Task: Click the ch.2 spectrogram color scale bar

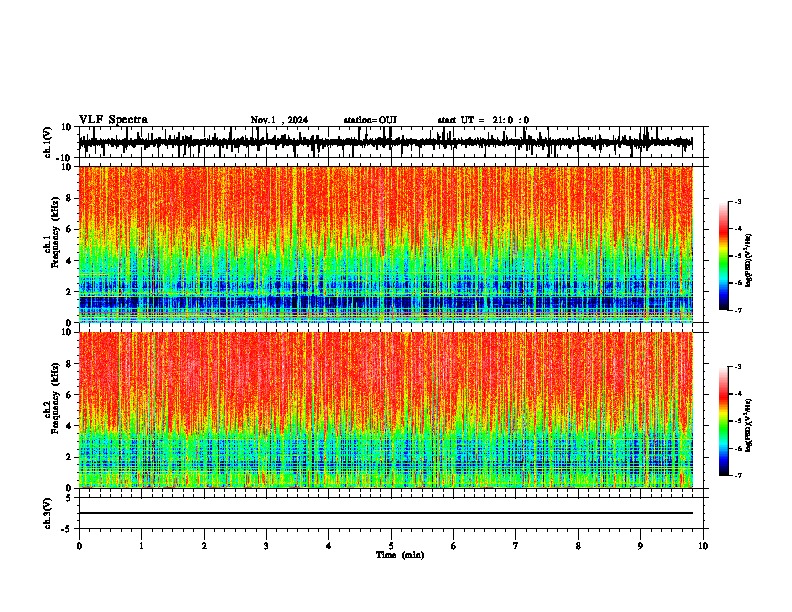Action: 723,421
